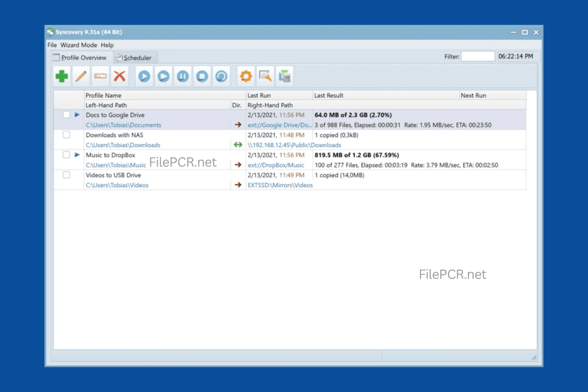Viewport: 588px width, 392px height.
Task: Open right-hand path ext://Google Drive/Do...
Action: coord(280,125)
